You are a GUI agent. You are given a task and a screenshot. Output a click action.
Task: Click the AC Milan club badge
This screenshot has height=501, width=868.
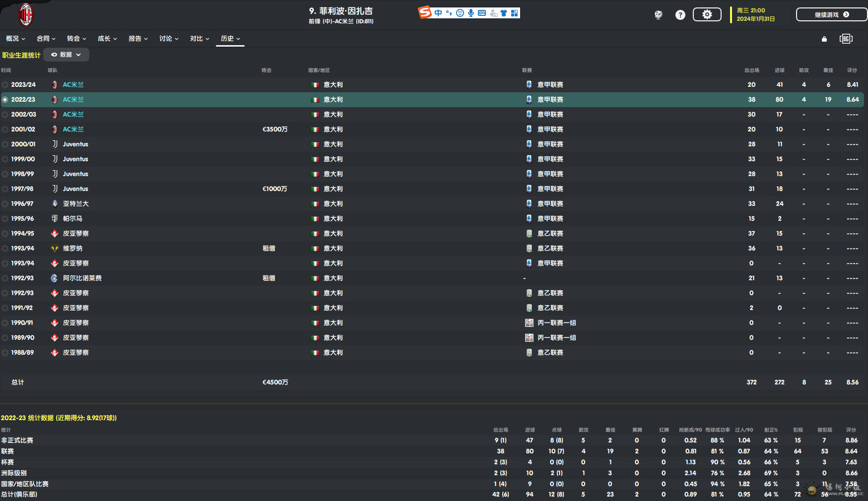tap(25, 15)
